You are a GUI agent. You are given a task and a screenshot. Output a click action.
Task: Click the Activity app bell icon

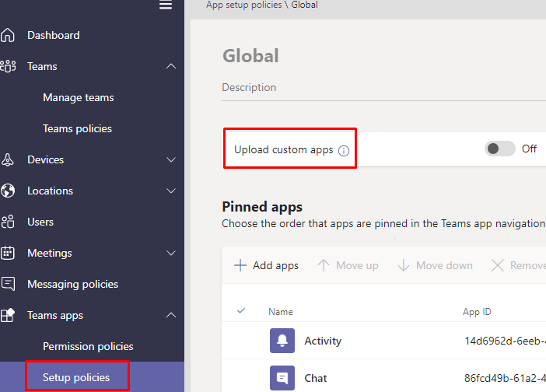pos(282,341)
